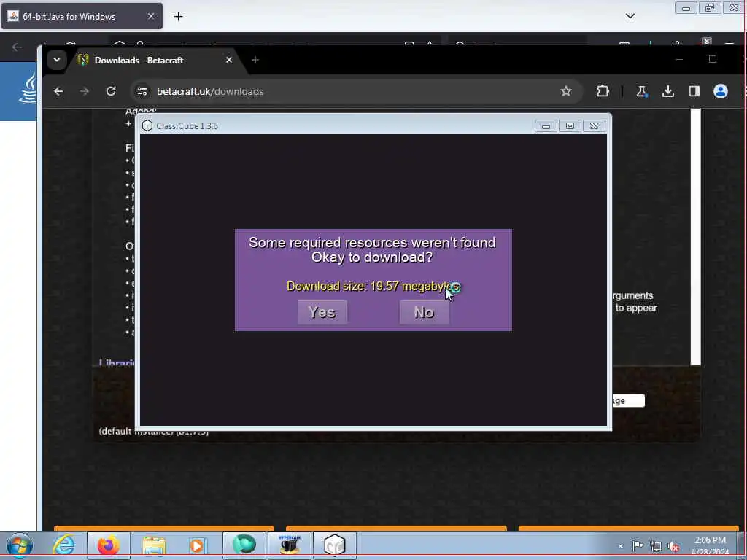Reload the Betacraft downloads page
The height and width of the screenshot is (560, 747).
[111, 91]
